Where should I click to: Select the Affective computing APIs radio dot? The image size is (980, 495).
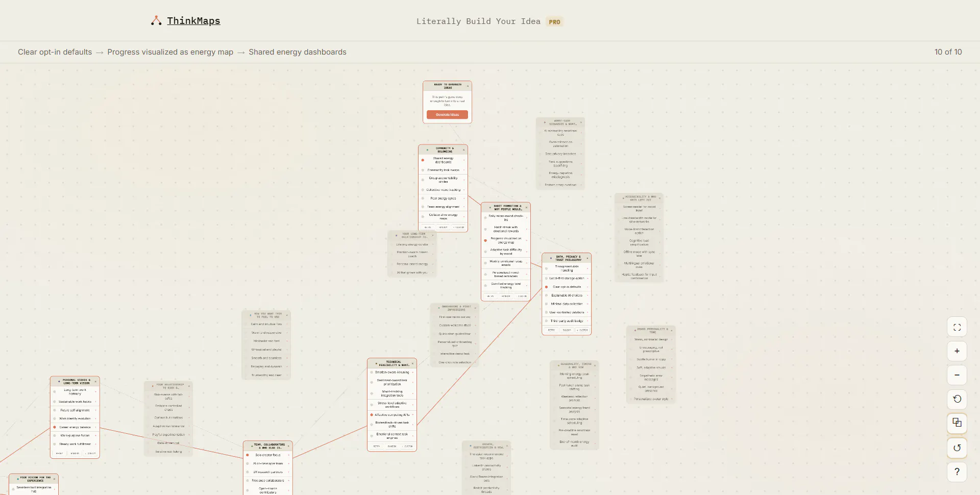pyautogui.click(x=372, y=415)
